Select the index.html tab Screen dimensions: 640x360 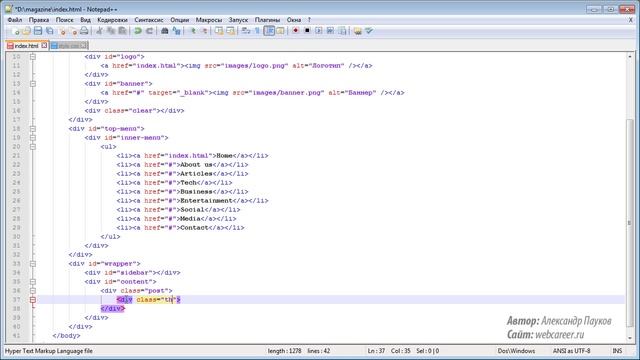[26, 46]
